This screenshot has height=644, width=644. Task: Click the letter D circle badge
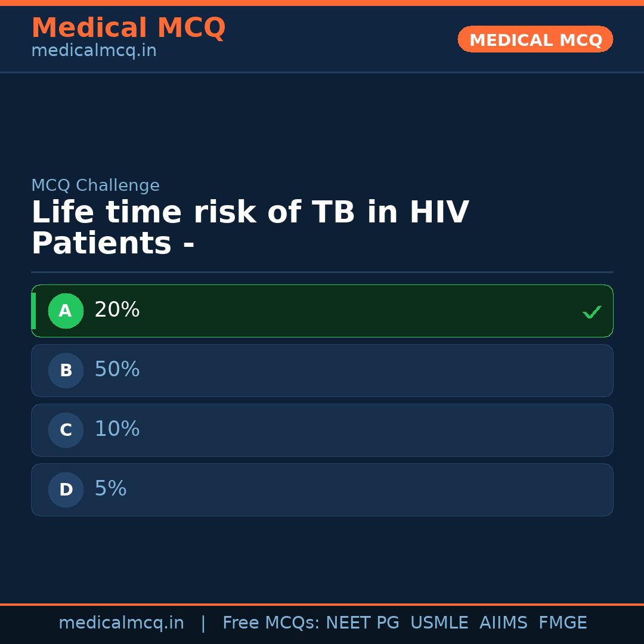tap(66, 490)
